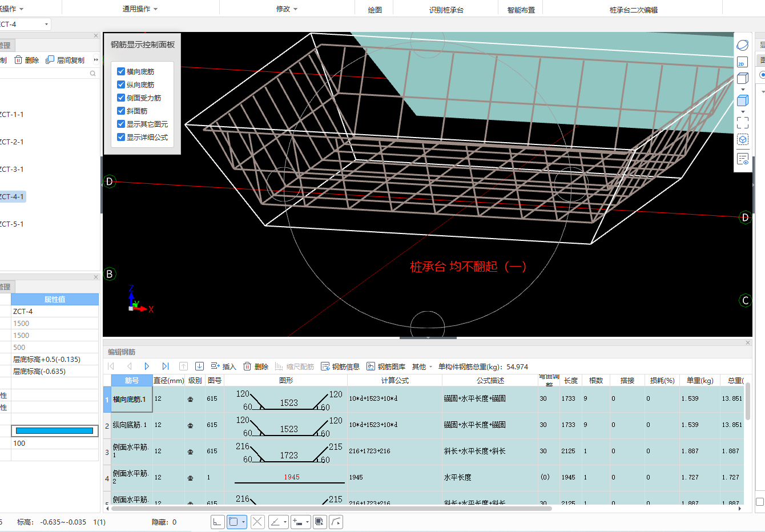Click the dashed box cube selection icon

pos(742,139)
